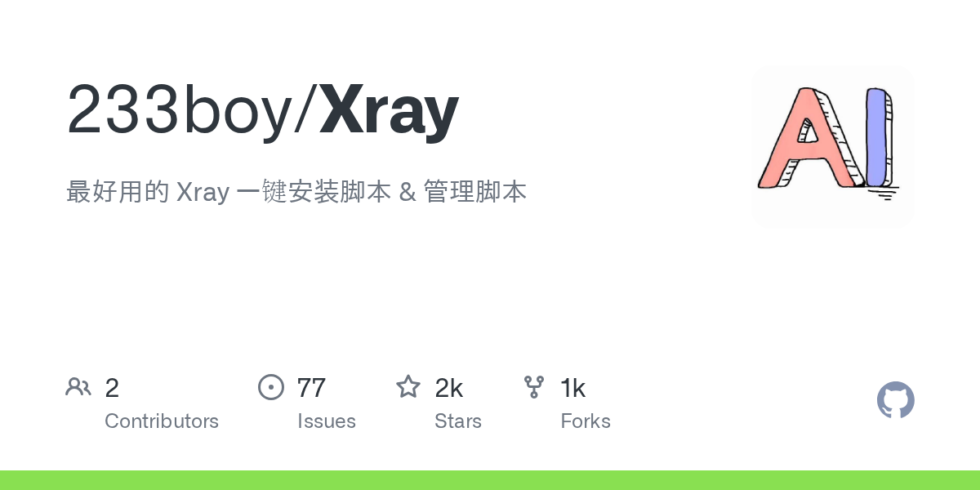Click the AI avatar image
This screenshot has height=490, width=980.
(832, 147)
